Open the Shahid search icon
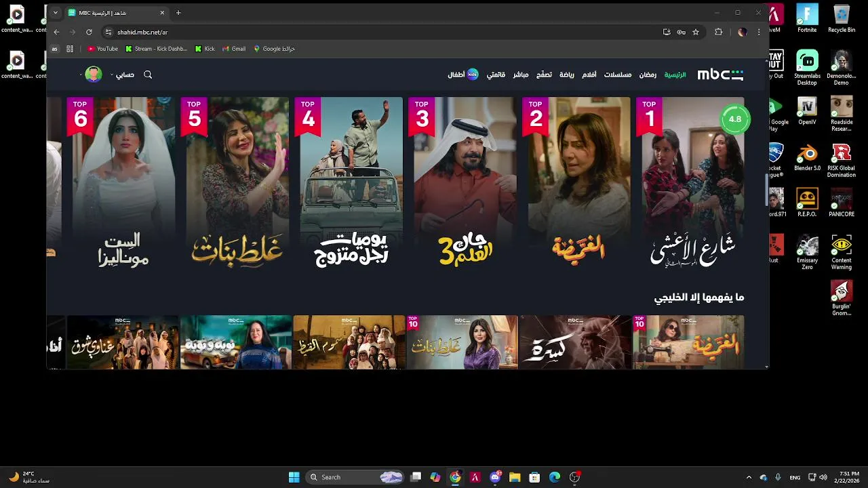This screenshot has width=868, height=488. 148,75
